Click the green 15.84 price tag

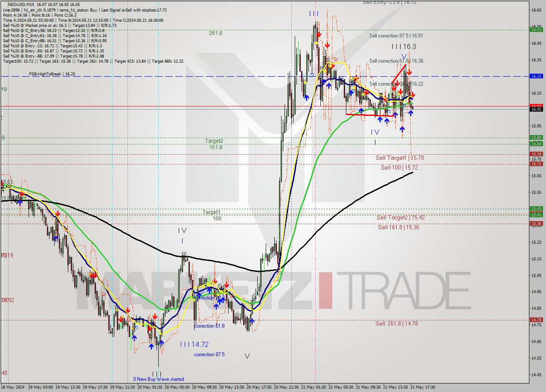pyautogui.click(x=536, y=144)
